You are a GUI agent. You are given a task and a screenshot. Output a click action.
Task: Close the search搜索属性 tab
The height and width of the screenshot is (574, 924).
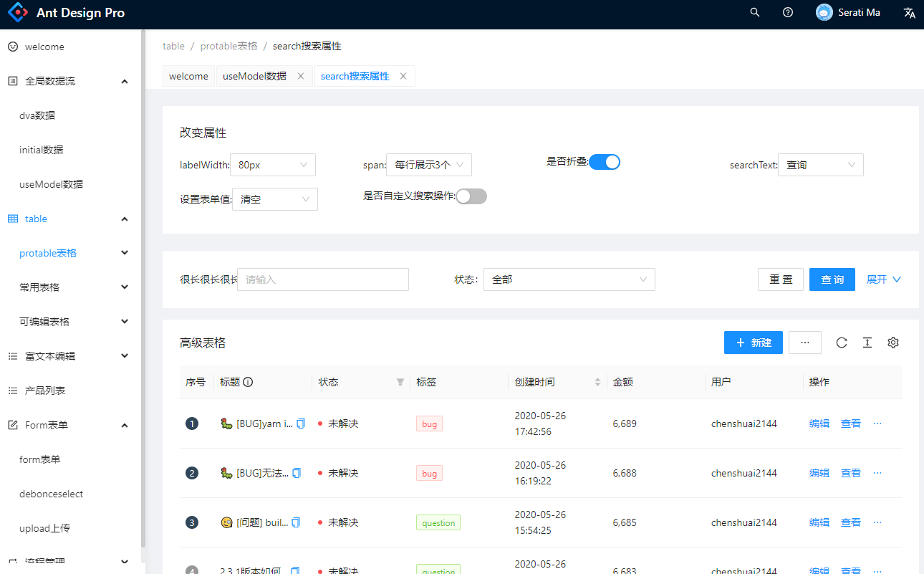(403, 76)
